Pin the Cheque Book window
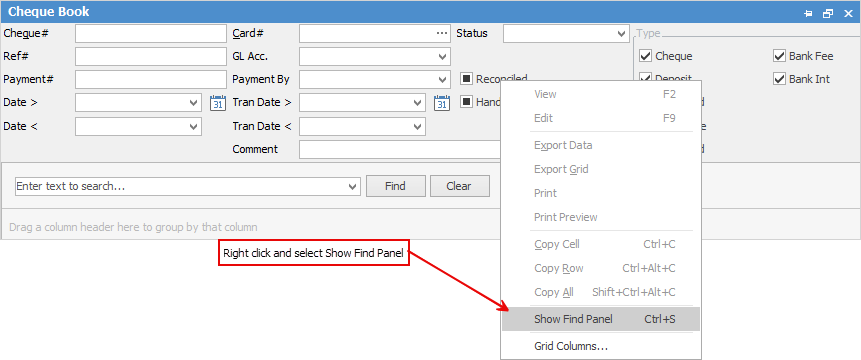 pyautogui.click(x=808, y=13)
